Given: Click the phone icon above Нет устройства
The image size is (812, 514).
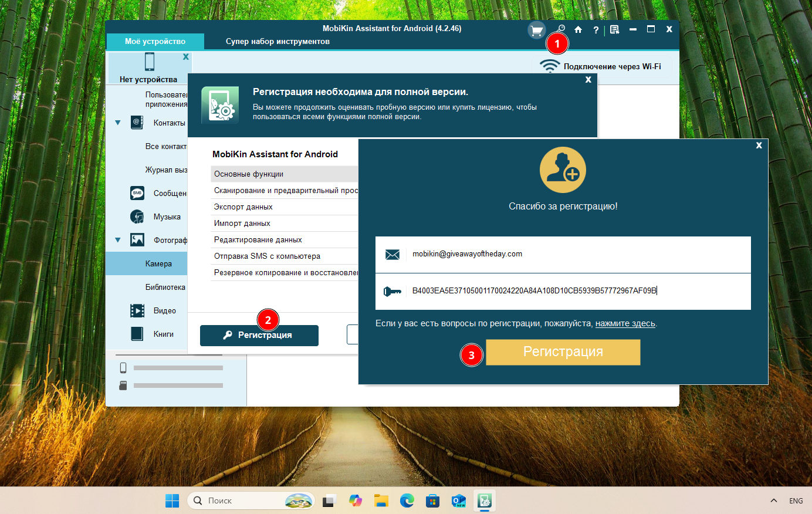Looking at the screenshot, I should tap(150, 62).
